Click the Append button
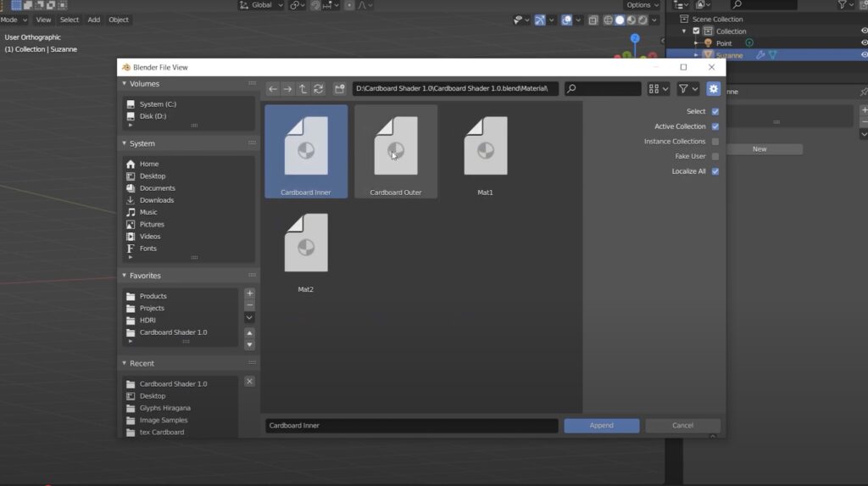Viewport: 868px width, 486px height. 602,426
